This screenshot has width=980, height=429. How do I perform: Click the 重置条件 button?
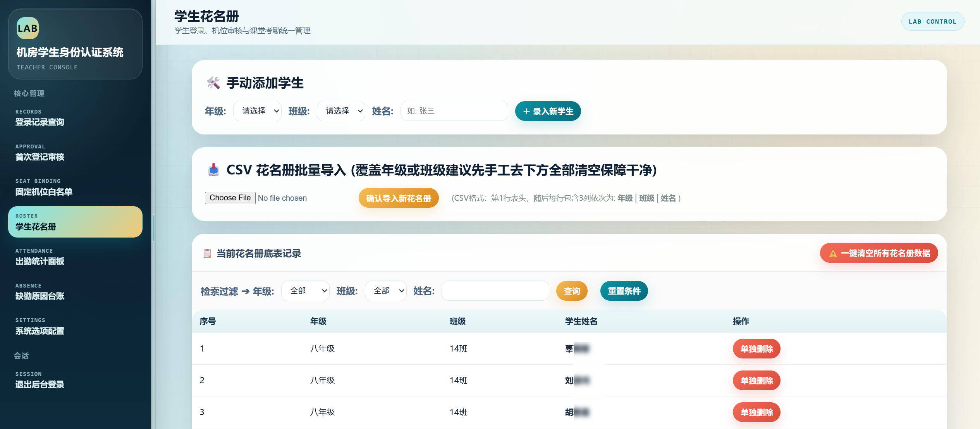click(624, 291)
